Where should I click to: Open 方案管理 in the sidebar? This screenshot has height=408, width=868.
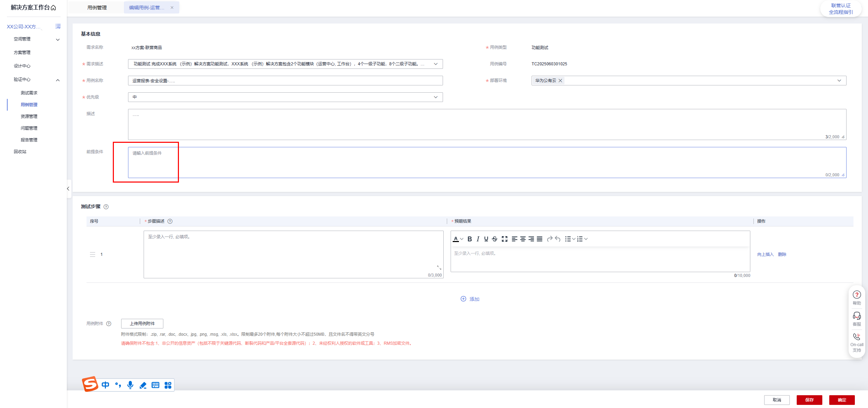22,53
